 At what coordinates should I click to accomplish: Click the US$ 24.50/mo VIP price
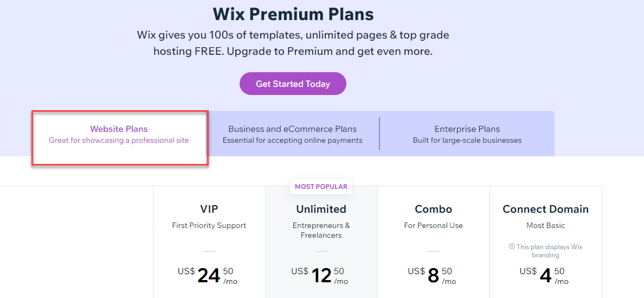pos(209,275)
